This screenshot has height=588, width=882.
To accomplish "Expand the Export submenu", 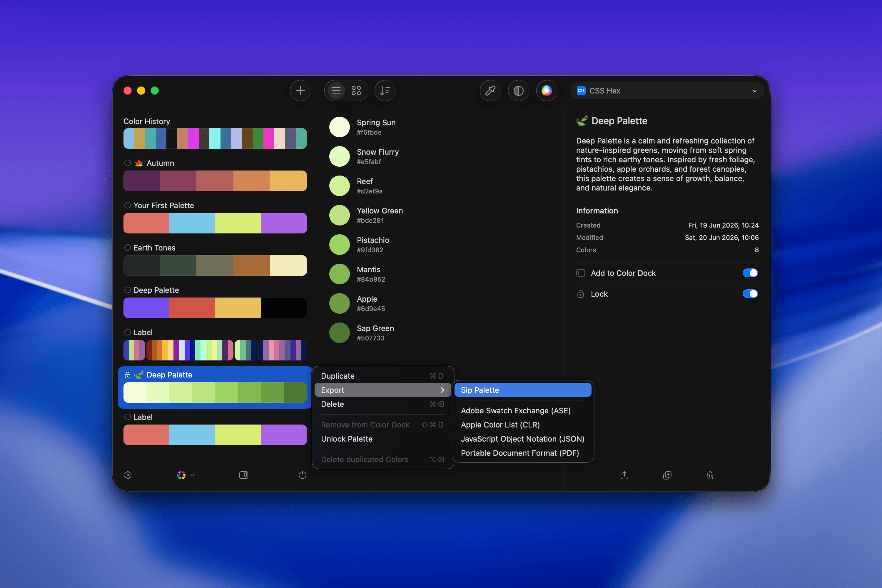I will pos(382,390).
